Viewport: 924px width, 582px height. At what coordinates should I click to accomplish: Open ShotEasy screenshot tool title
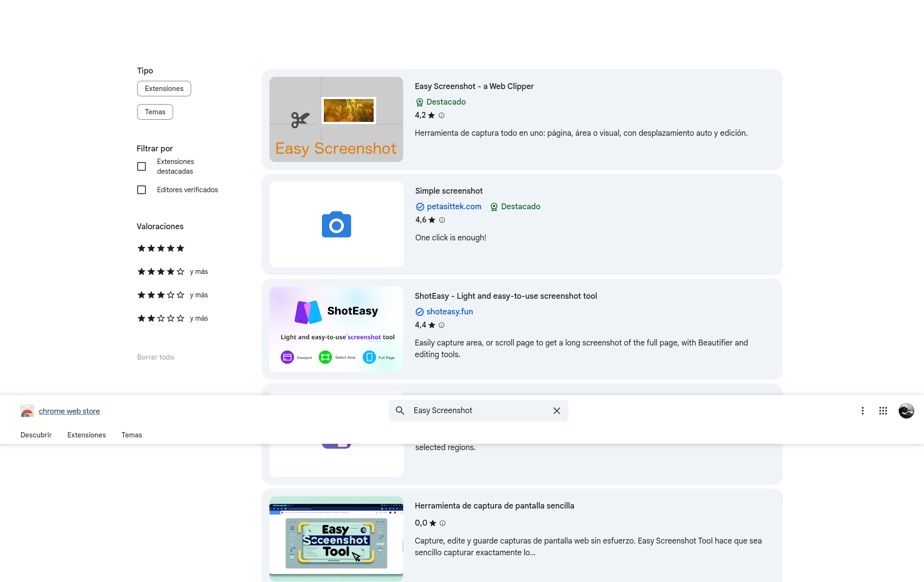tap(506, 296)
